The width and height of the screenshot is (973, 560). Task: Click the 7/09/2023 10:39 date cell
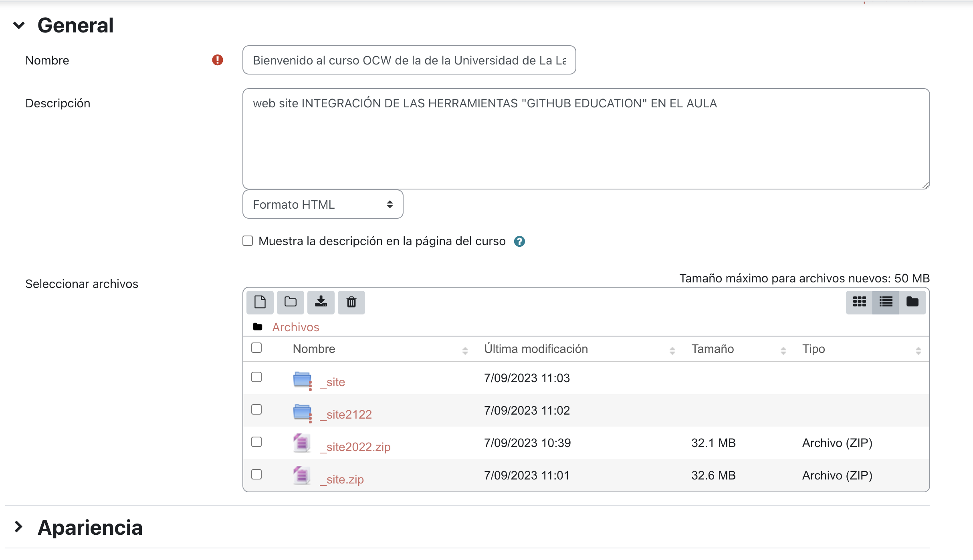pos(527,443)
